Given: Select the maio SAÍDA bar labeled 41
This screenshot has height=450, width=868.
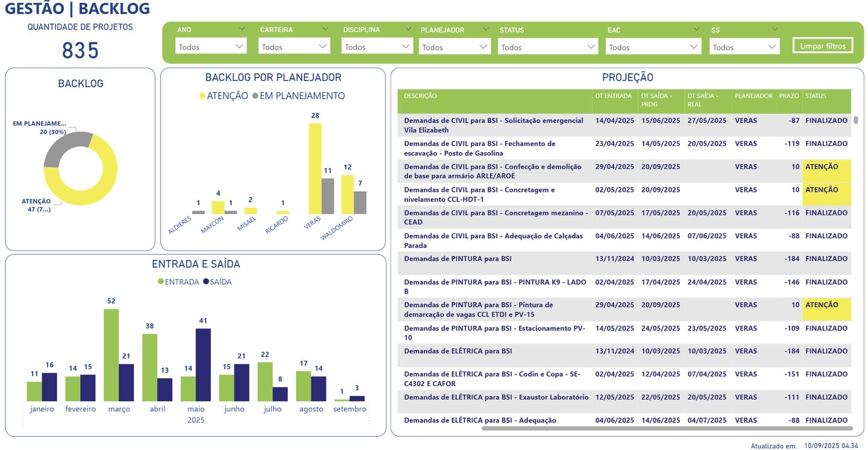Looking at the screenshot, I should [203, 365].
